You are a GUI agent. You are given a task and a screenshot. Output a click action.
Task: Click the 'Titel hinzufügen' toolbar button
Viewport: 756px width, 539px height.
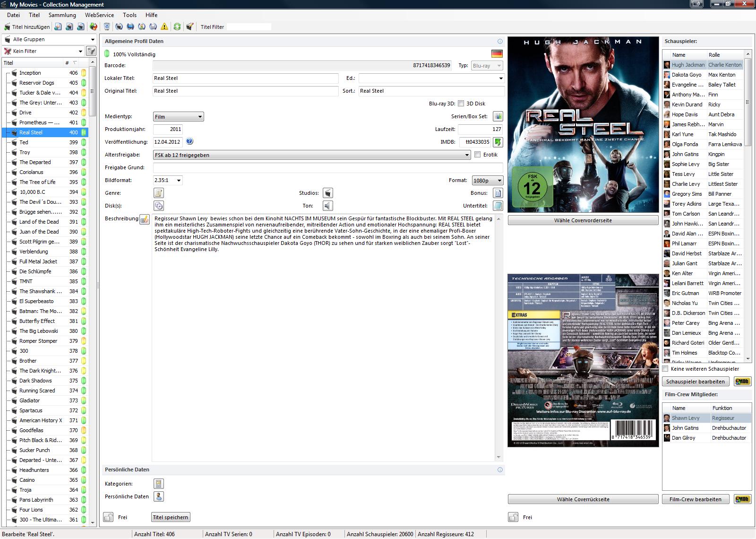(27, 27)
